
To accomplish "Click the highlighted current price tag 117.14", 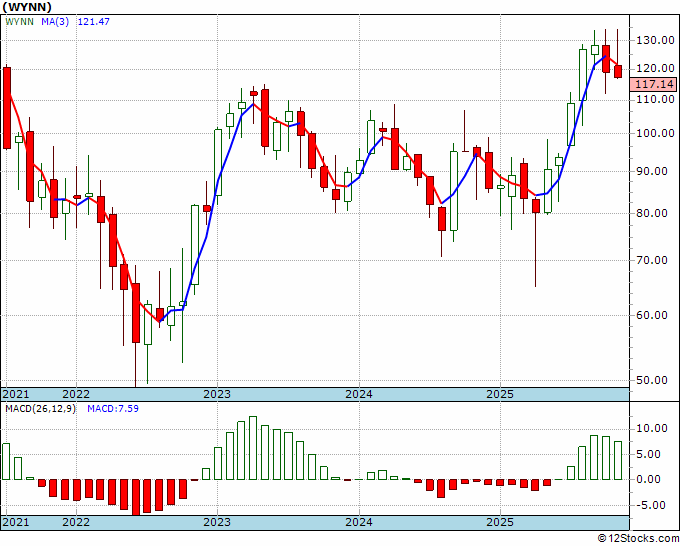I will 654,84.
